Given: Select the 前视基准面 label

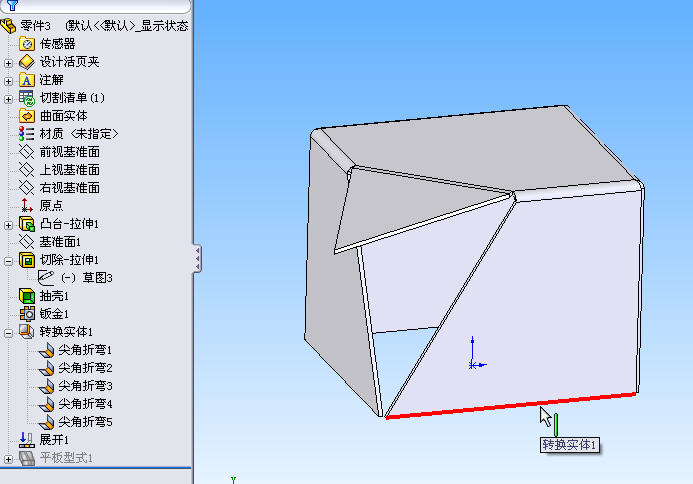Looking at the screenshot, I should tap(69, 152).
